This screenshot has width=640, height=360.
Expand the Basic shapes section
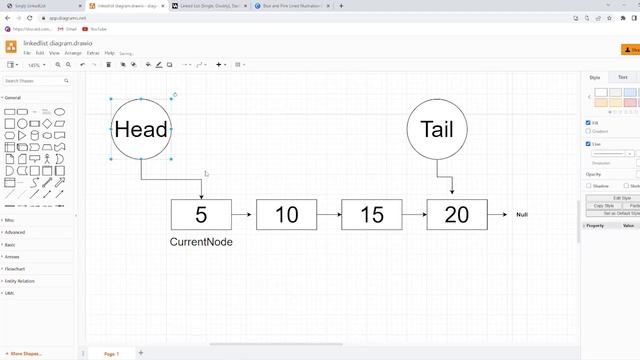coord(9,245)
